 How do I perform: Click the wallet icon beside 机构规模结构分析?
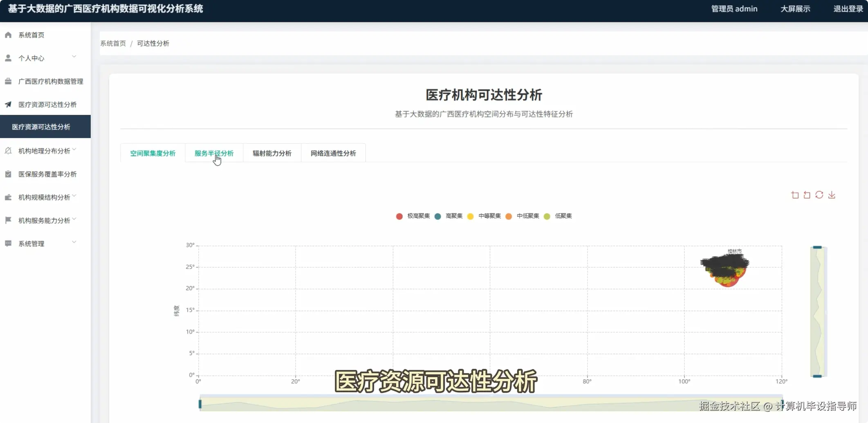point(8,197)
